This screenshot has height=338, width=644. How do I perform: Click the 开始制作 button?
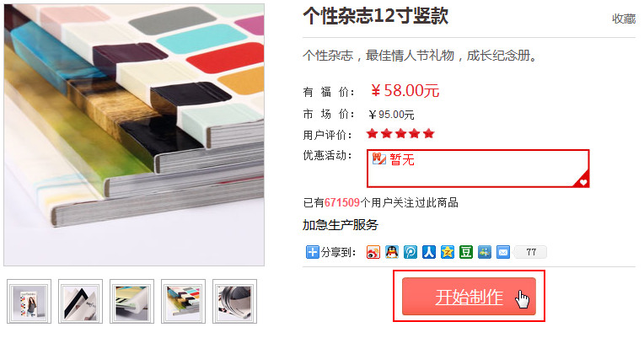coord(469,296)
